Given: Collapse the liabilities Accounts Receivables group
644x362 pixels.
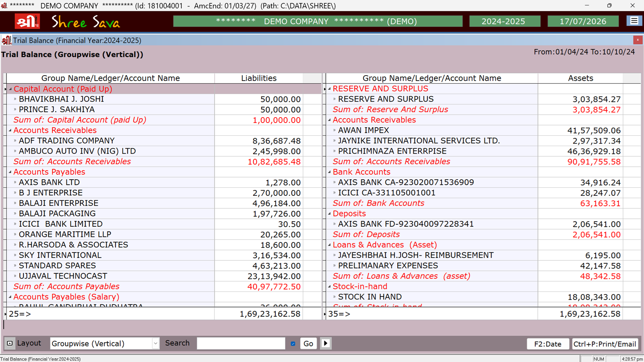Looking at the screenshot, I should click(10, 131).
